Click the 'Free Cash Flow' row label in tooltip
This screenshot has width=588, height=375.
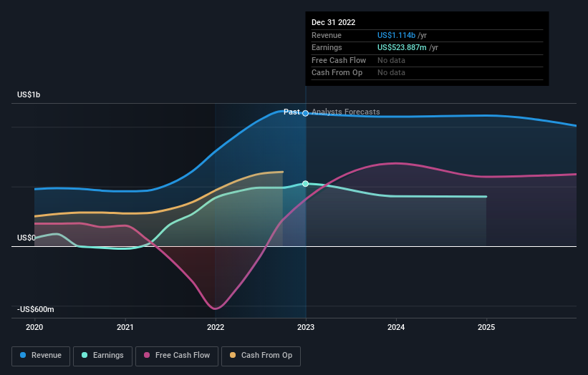[339, 60]
